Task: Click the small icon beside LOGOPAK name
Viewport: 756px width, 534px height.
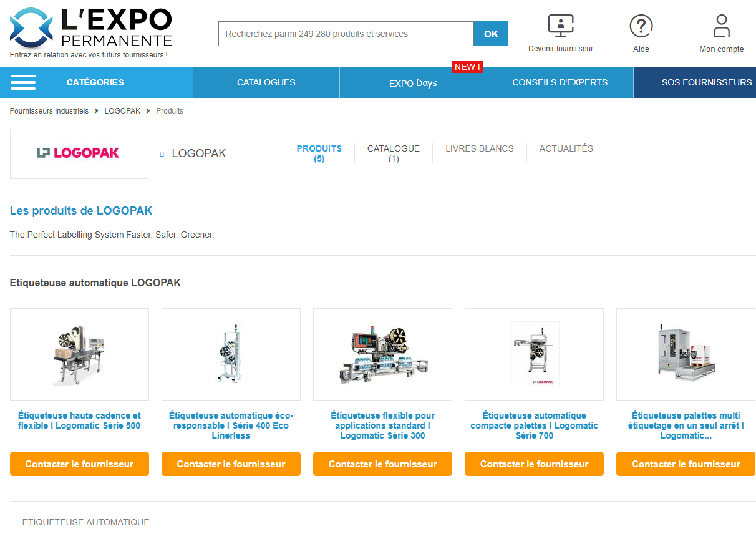Action: pos(162,153)
